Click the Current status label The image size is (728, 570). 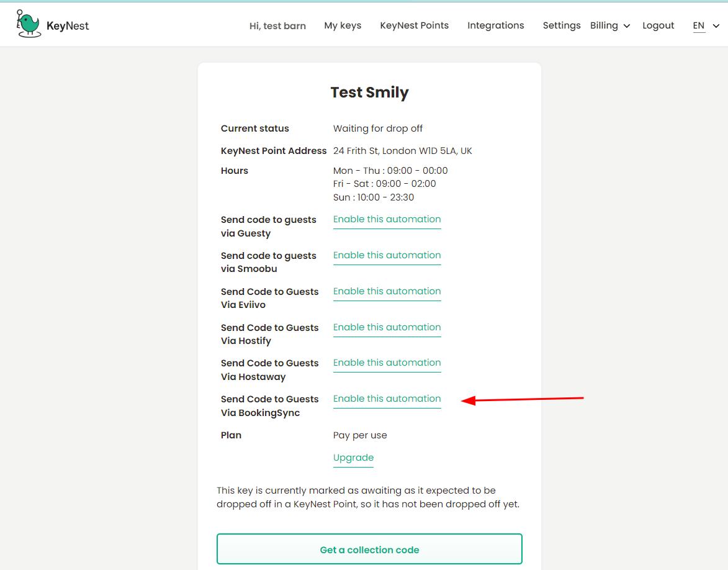coord(254,129)
